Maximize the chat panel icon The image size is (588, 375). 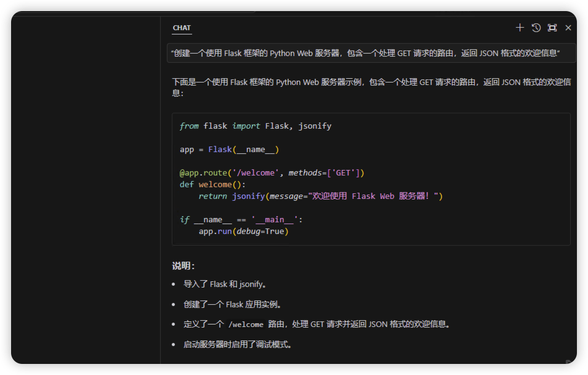pos(552,28)
